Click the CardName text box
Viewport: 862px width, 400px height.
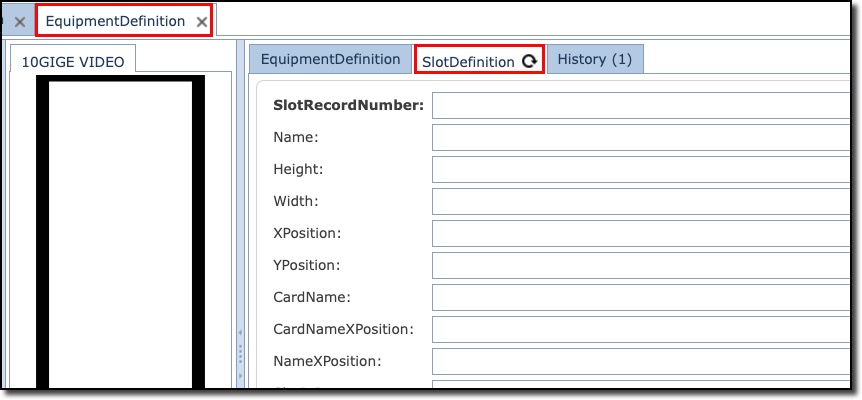640,297
